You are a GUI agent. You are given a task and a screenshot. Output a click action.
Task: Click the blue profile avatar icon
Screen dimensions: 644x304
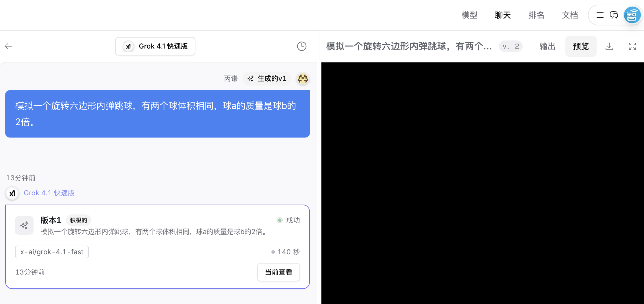point(632,15)
